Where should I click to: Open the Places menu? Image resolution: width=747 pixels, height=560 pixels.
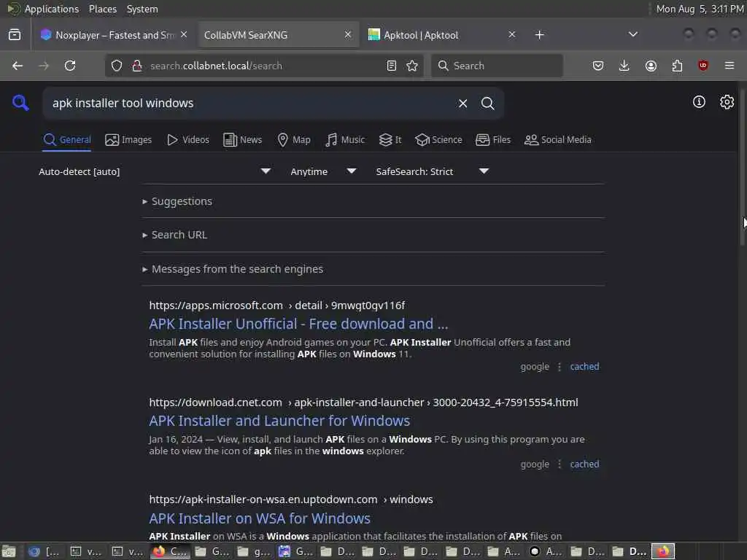click(102, 9)
